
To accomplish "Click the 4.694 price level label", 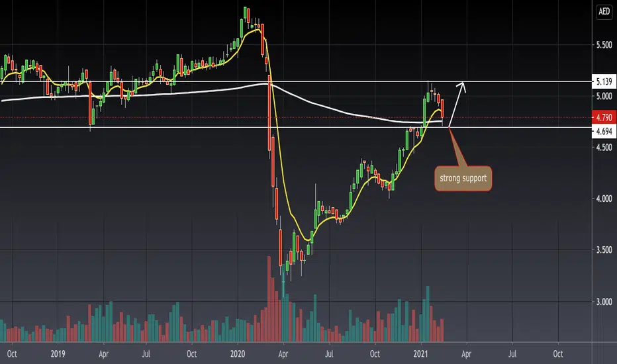I will click(604, 132).
